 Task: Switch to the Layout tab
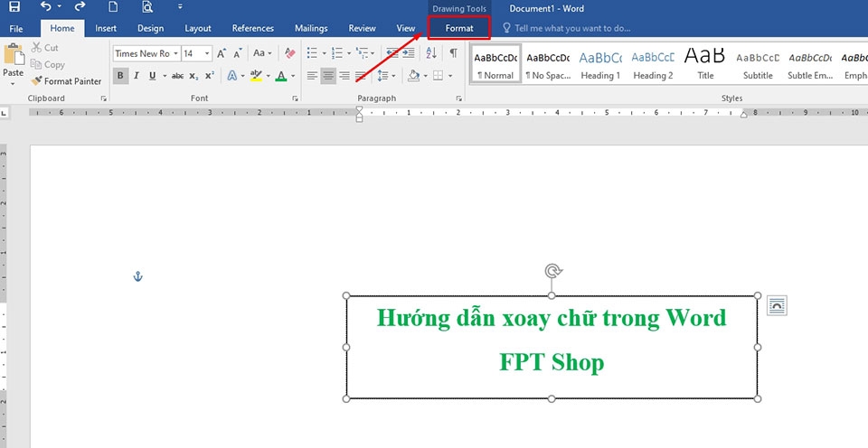[x=198, y=28]
